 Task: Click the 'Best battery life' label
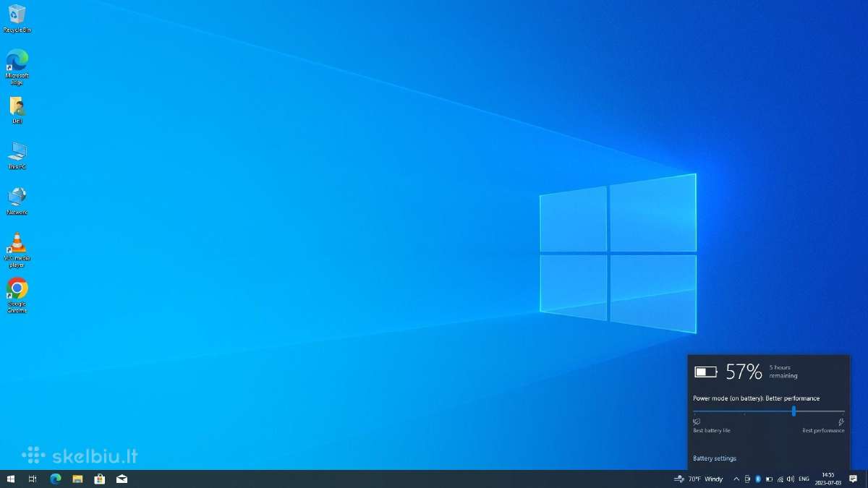coord(712,430)
